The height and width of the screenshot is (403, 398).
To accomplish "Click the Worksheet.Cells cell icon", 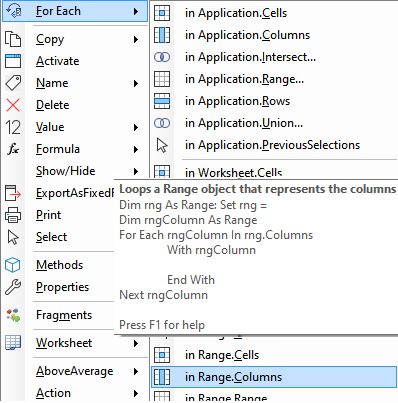I will [162, 172].
